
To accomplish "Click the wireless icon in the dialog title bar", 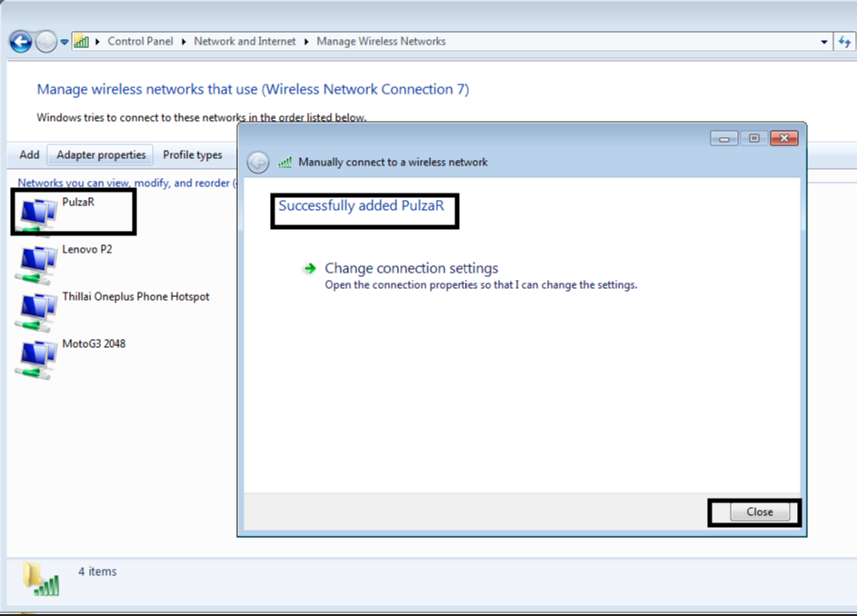I will [284, 162].
